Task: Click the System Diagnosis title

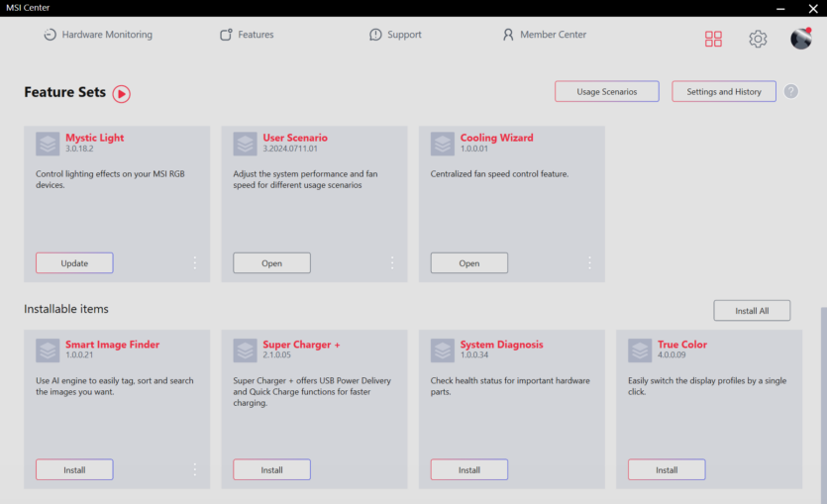Action: tap(501, 345)
